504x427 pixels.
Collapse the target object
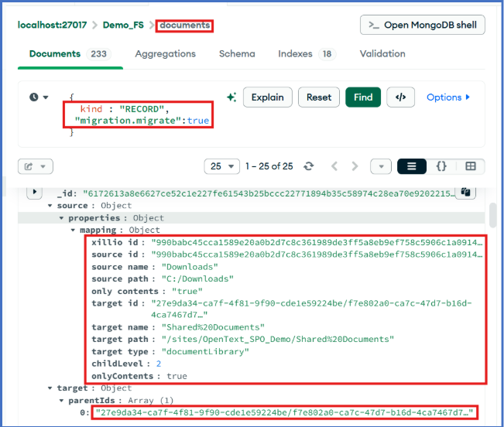50,388
